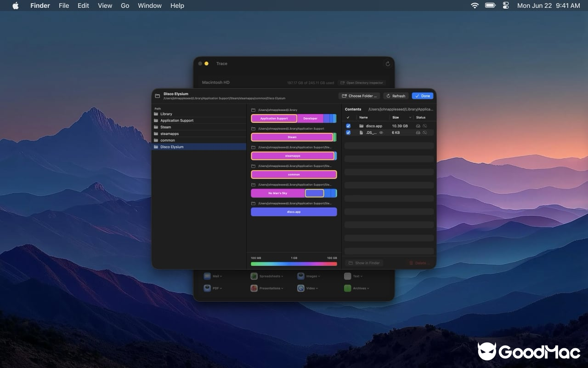Open the File menu
The height and width of the screenshot is (368, 588).
pyautogui.click(x=64, y=6)
